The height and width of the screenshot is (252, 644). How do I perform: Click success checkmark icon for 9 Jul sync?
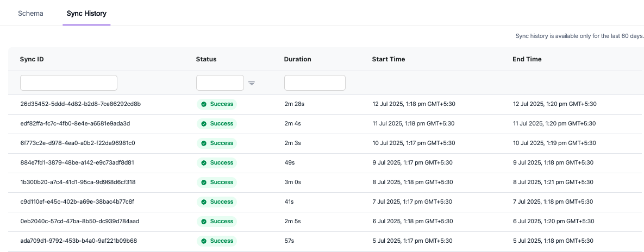point(204,163)
